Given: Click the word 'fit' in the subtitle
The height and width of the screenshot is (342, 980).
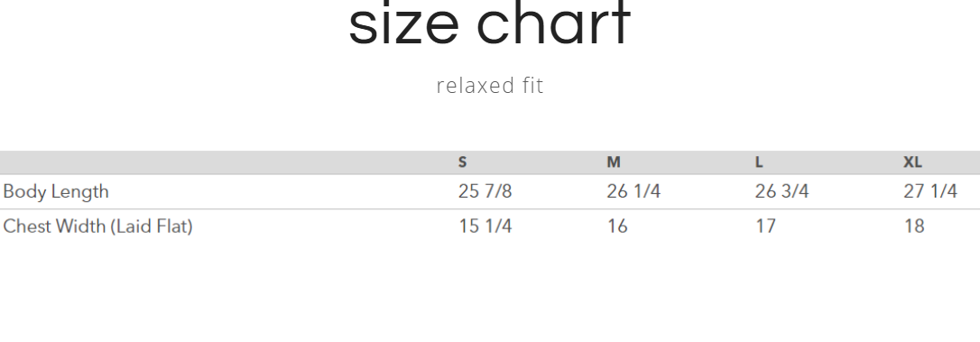Looking at the screenshot, I should (x=532, y=86).
